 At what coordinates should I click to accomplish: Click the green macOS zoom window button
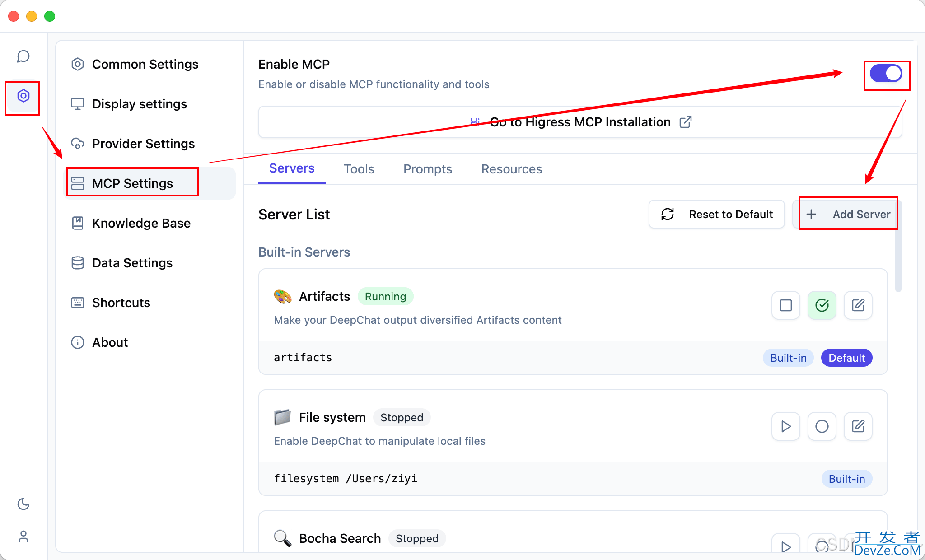coord(50,16)
